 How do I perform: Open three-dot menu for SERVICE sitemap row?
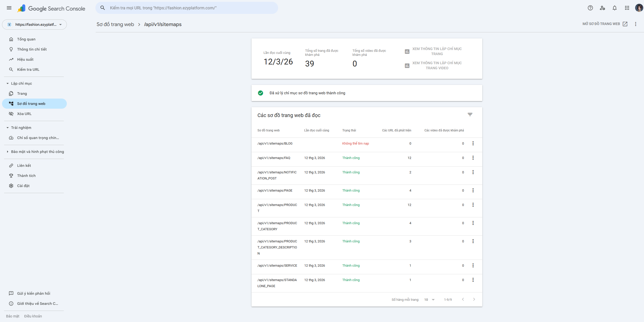(473, 265)
